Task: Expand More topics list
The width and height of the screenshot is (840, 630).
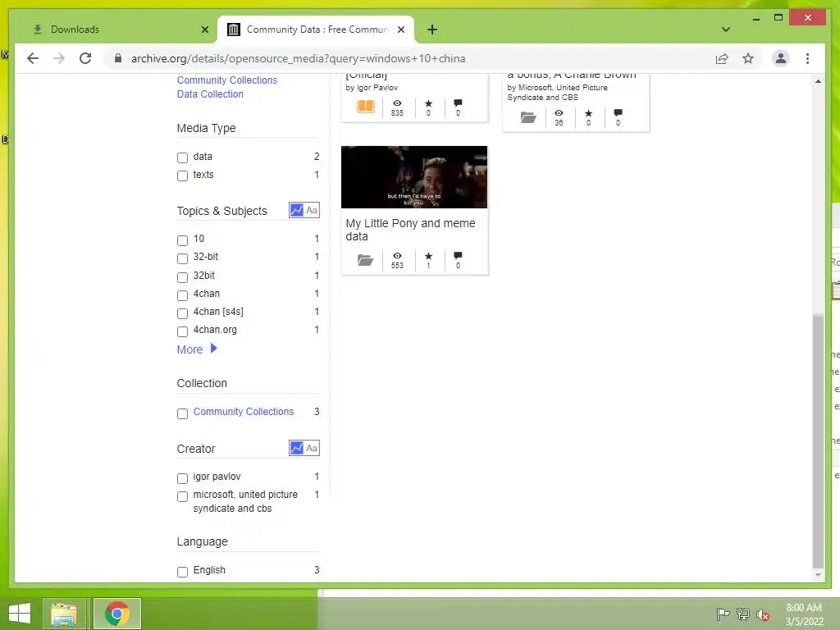Action: (197, 349)
